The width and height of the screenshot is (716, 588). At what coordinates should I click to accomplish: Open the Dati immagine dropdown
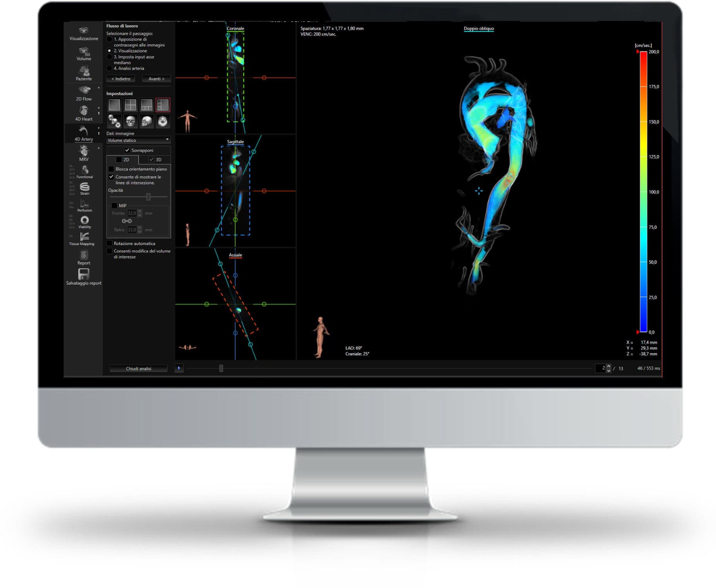[138, 140]
